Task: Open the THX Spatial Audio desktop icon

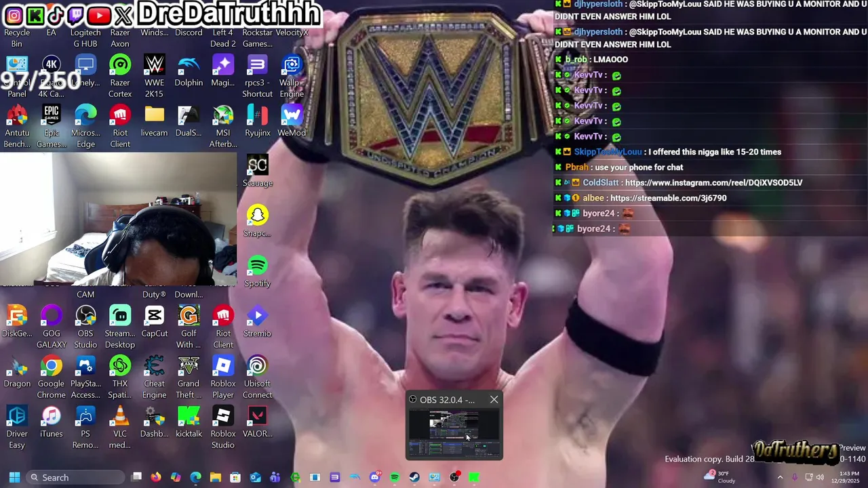Action: (120, 377)
